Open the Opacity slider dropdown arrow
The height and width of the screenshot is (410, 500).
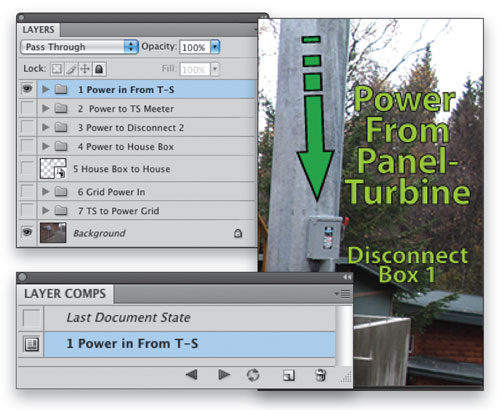(x=215, y=47)
